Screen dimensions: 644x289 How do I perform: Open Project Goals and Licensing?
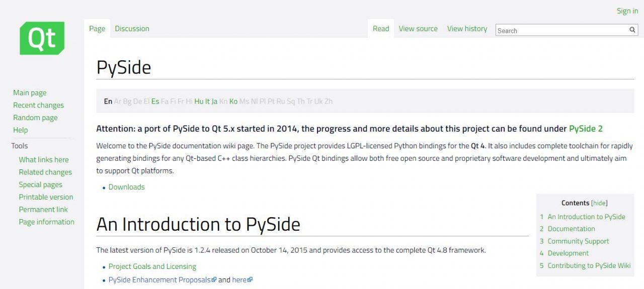[152, 266]
